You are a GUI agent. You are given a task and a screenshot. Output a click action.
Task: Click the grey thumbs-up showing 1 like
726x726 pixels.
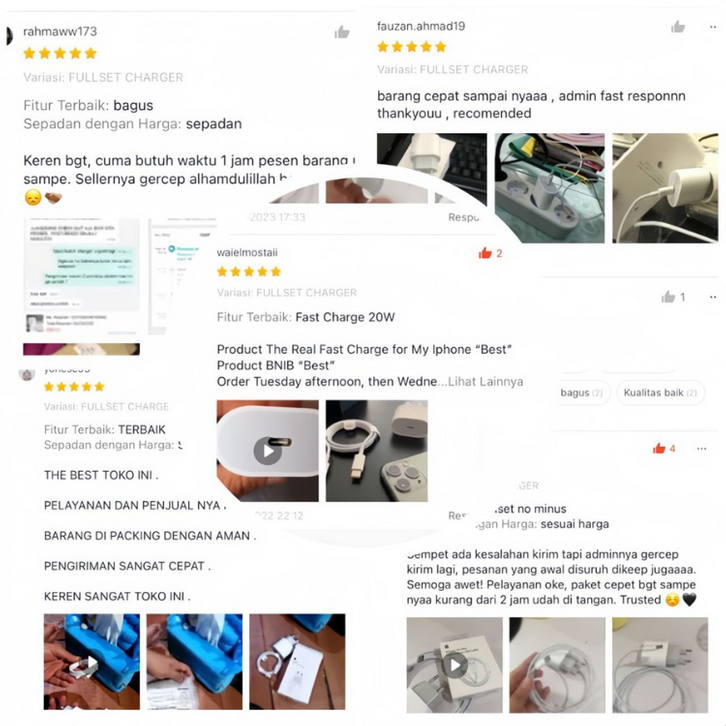coord(668,297)
